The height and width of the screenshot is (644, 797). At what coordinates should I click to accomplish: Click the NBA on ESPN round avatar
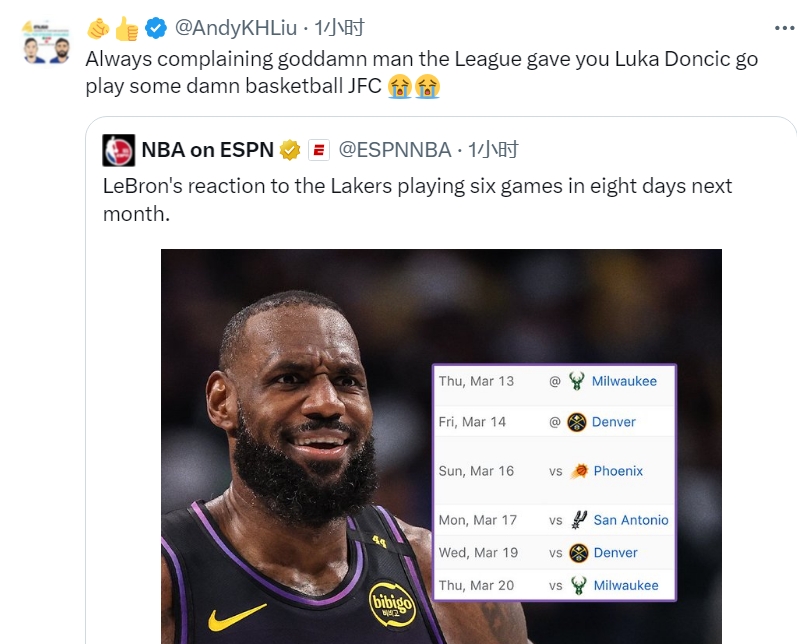pyautogui.click(x=118, y=150)
